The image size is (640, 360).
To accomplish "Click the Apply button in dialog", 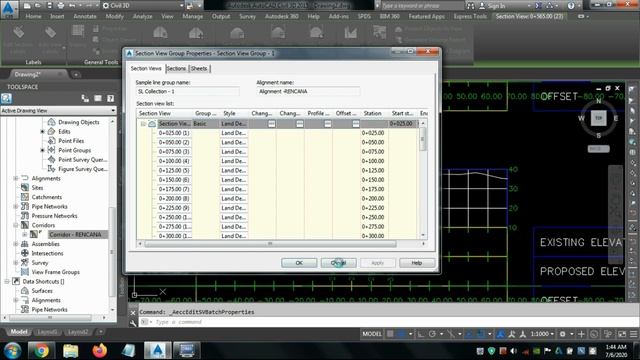I will click(378, 263).
